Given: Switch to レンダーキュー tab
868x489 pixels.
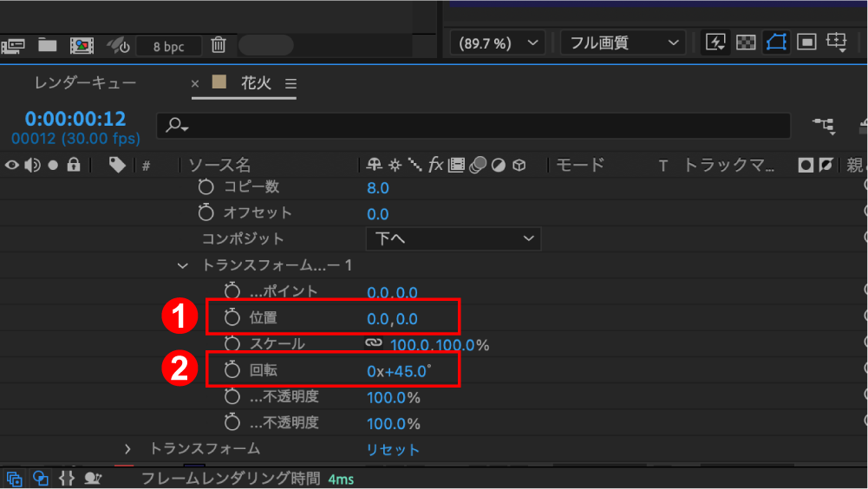Looking at the screenshot, I should [x=85, y=83].
